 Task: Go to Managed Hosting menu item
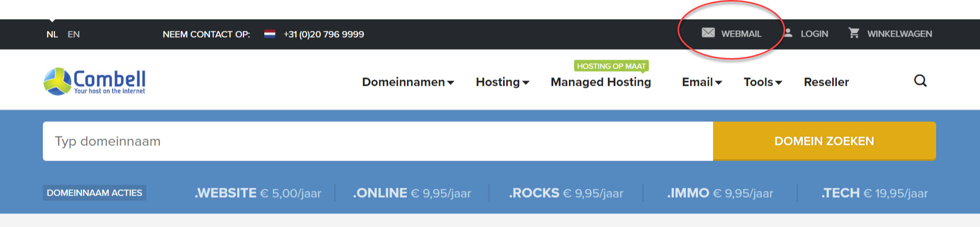point(601,82)
